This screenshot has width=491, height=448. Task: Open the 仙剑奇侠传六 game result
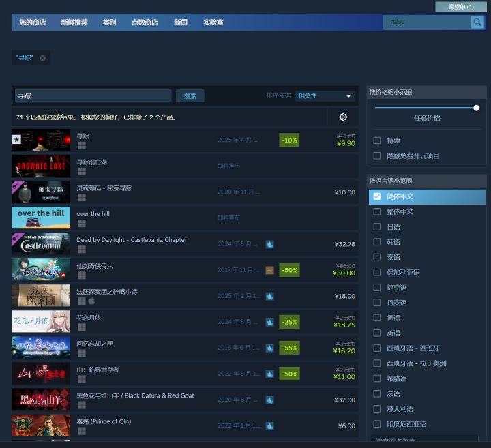point(185,270)
